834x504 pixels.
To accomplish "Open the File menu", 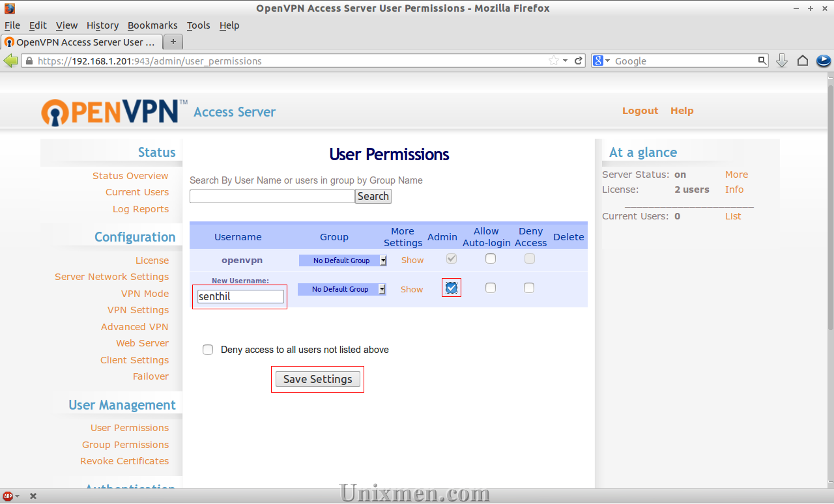I will coord(12,25).
